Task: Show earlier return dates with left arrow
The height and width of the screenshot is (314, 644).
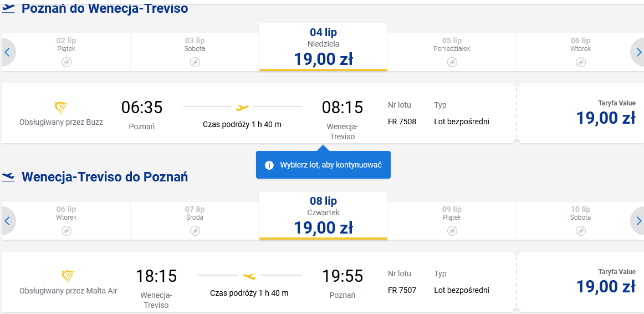Action: 7,221
